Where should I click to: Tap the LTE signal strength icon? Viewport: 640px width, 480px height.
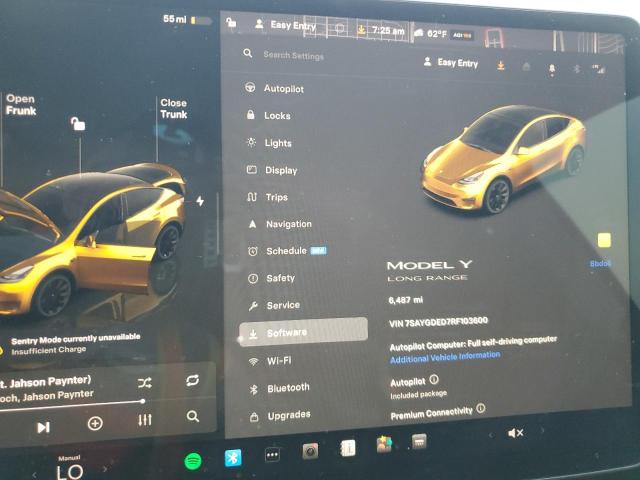pos(598,70)
